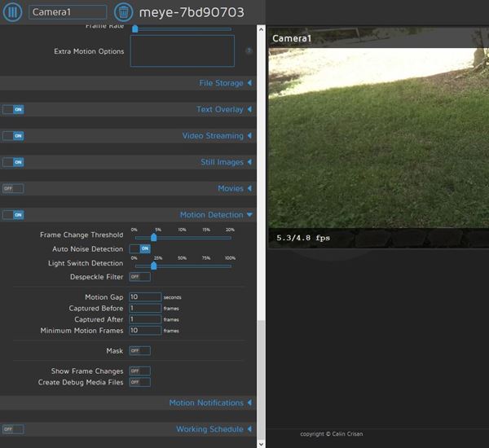
Task: Click the meye-7bd90703 hostname title
Action: 192,12
